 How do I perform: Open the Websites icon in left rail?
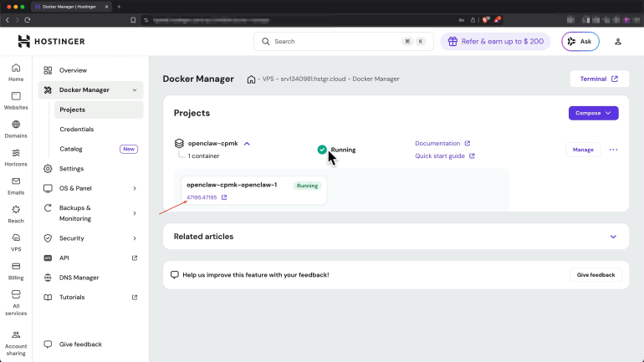point(16,97)
